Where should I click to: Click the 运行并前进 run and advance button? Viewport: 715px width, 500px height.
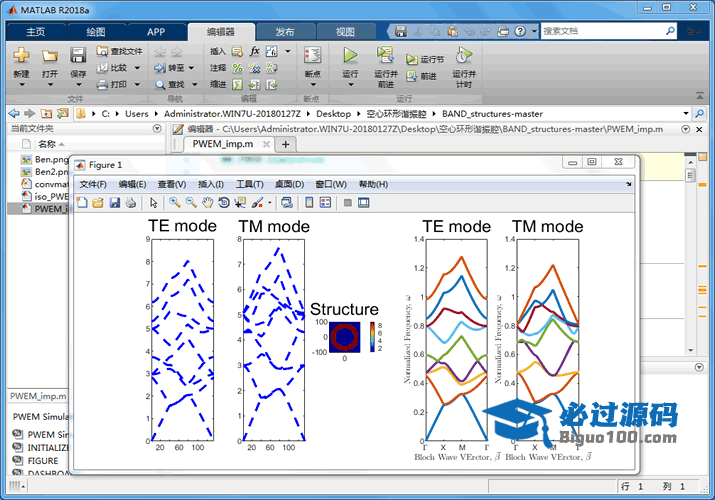pos(386,67)
